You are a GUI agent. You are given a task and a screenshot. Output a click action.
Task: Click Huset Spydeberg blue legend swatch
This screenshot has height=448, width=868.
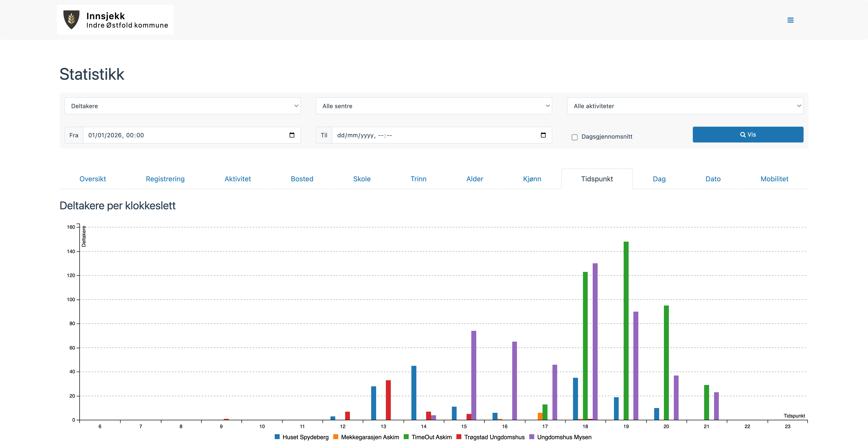277,437
